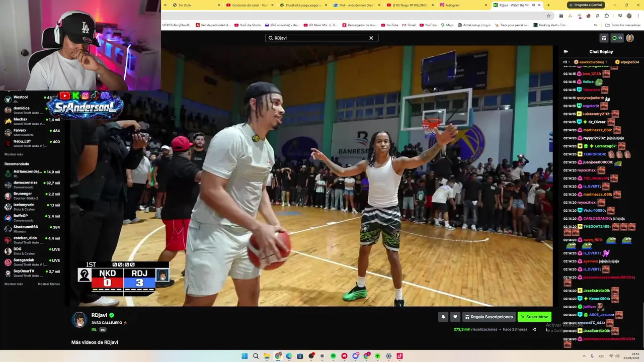
Task: Open Nebu_LST channel in sidebar
Action: point(32,143)
